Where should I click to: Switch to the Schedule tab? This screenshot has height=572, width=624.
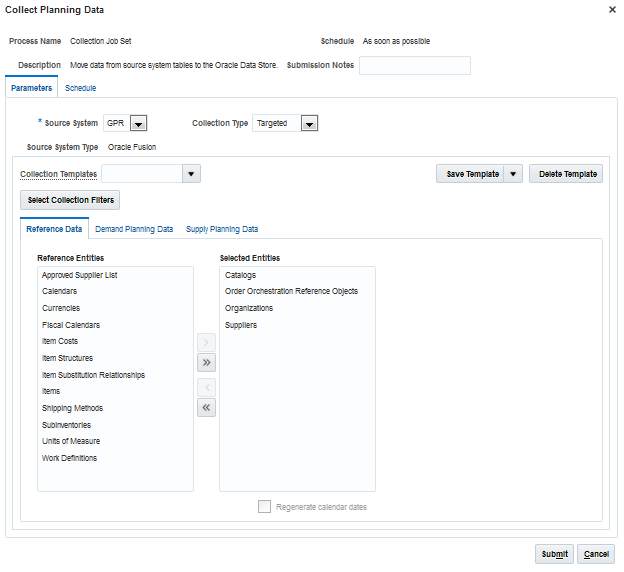tap(80, 88)
